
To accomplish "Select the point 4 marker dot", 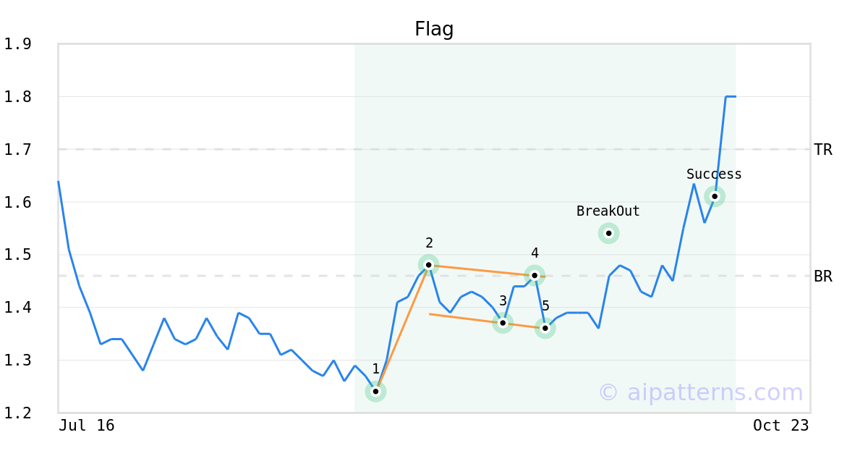I will (x=535, y=275).
